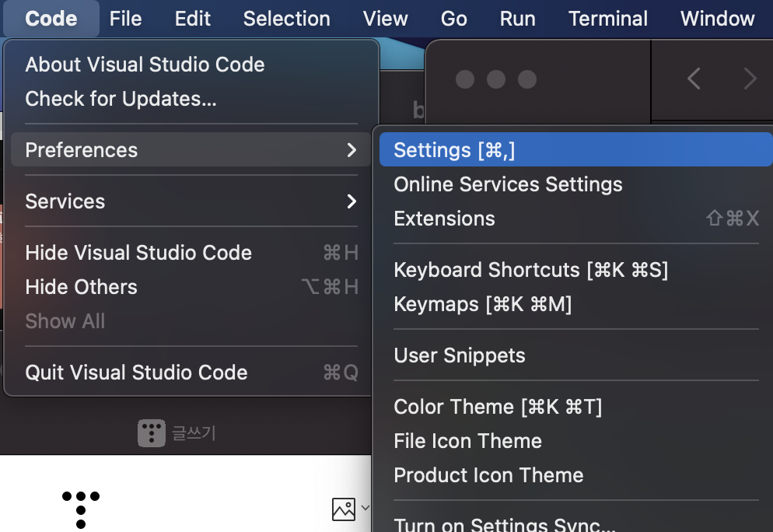The height and width of the screenshot is (532, 773).
Task: Expand the Preferences submenu
Action: [191, 149]
